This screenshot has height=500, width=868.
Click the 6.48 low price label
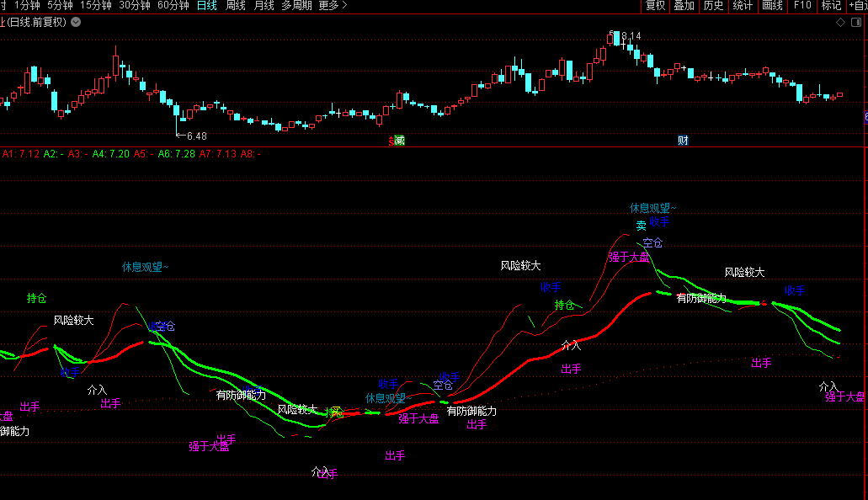[196, 136]
